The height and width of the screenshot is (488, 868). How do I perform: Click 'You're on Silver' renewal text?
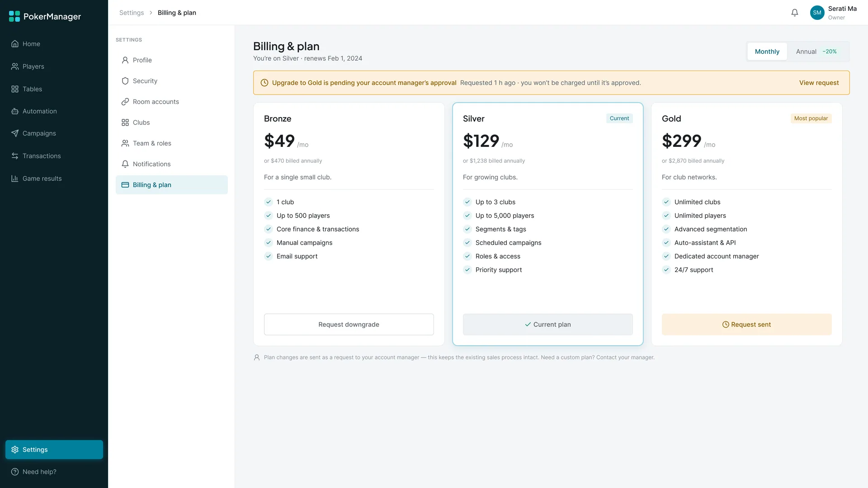tap(307, 58)
